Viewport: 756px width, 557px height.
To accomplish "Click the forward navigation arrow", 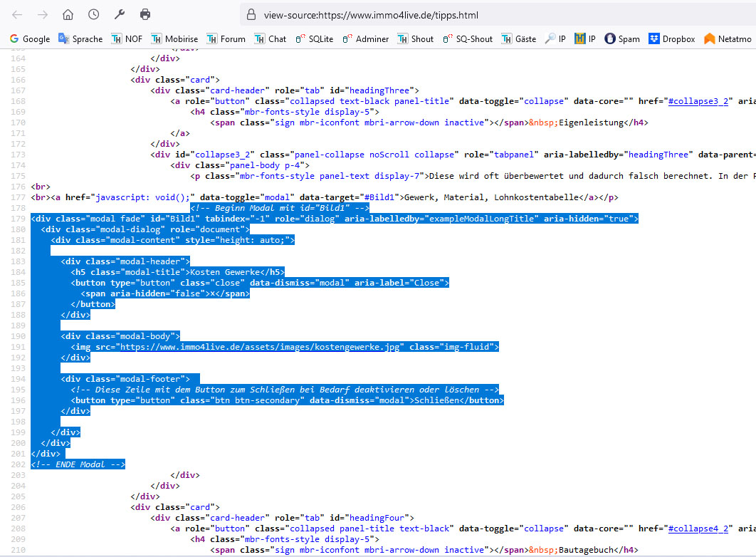I will [x=43, y=14].
